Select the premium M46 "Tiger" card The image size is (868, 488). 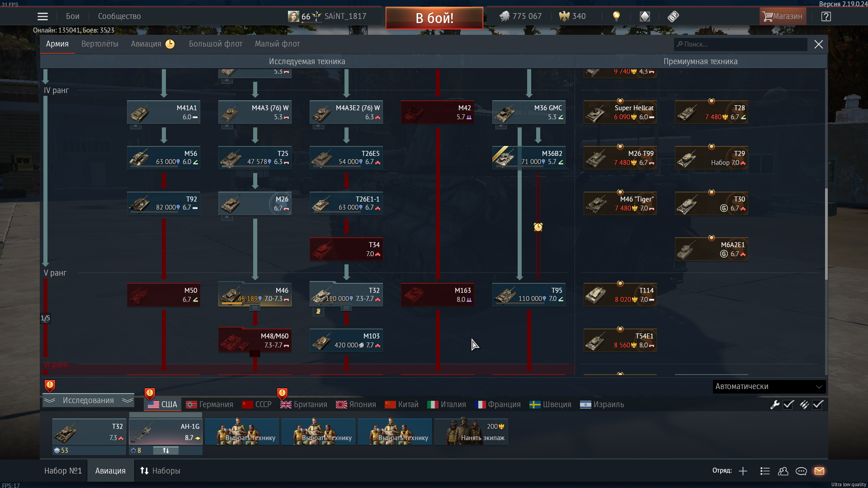620,203
